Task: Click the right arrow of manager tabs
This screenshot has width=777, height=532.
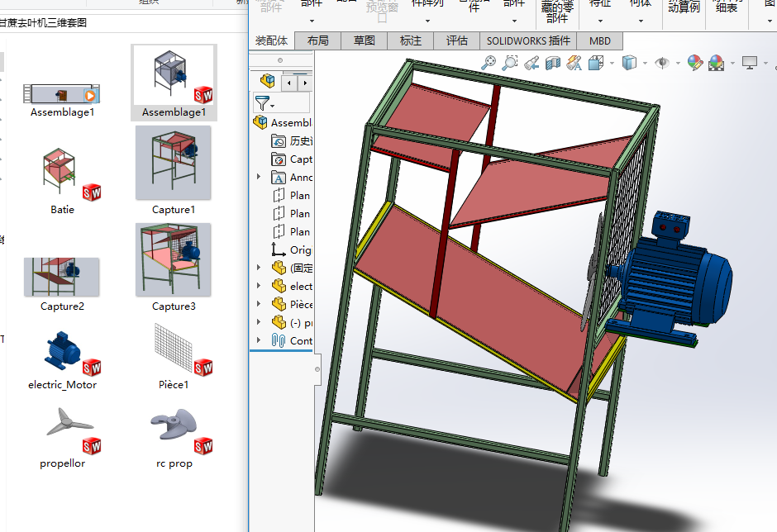Action: (x=305, y=82)
